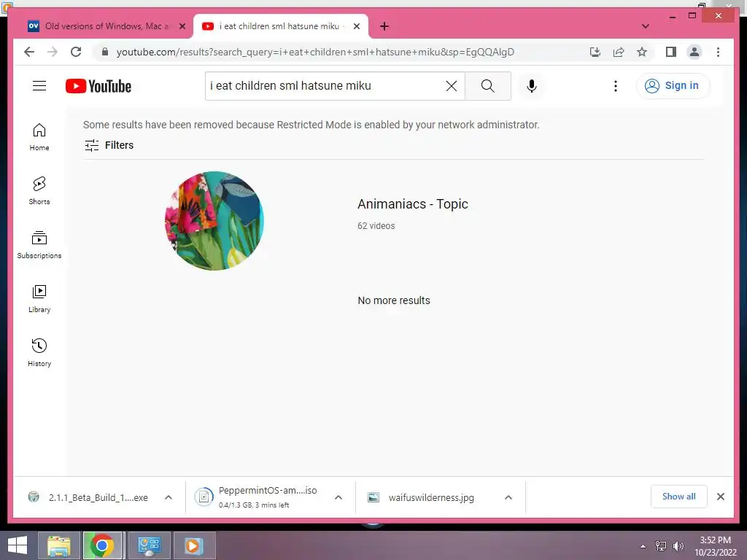Go forward in browser
Viewport: 747px width, 560px height.
pyautogui.click(x=53, y=52)
